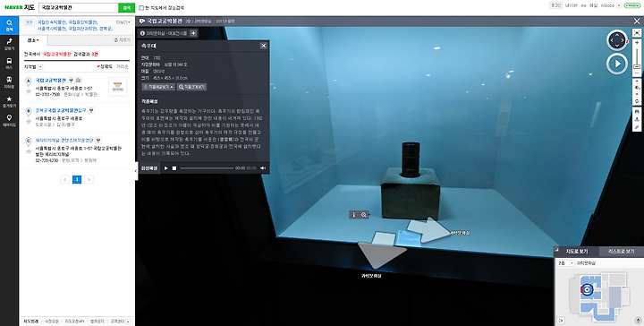644x326 pixels.
Task: Click the copy link icon
Action: click(637, 127)
